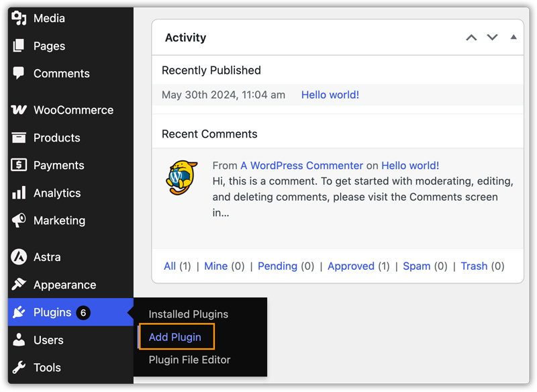
Task: Open Hello world! link in the recent comment
Action: (x=410, y=165)
